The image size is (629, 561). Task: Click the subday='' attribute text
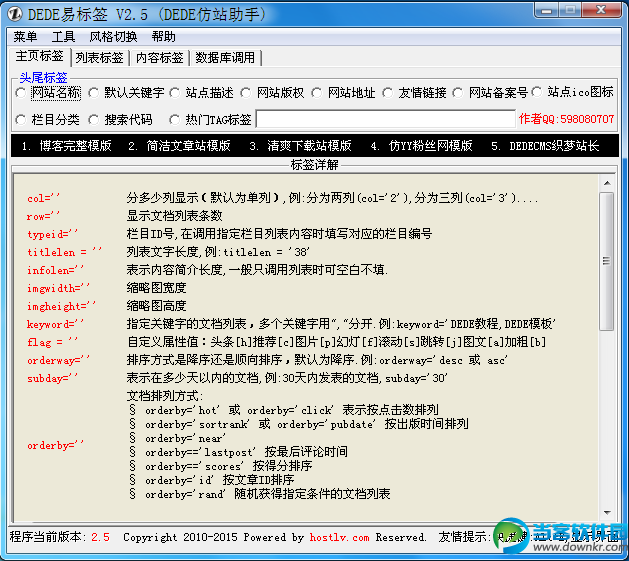click(x=52, y=378)
